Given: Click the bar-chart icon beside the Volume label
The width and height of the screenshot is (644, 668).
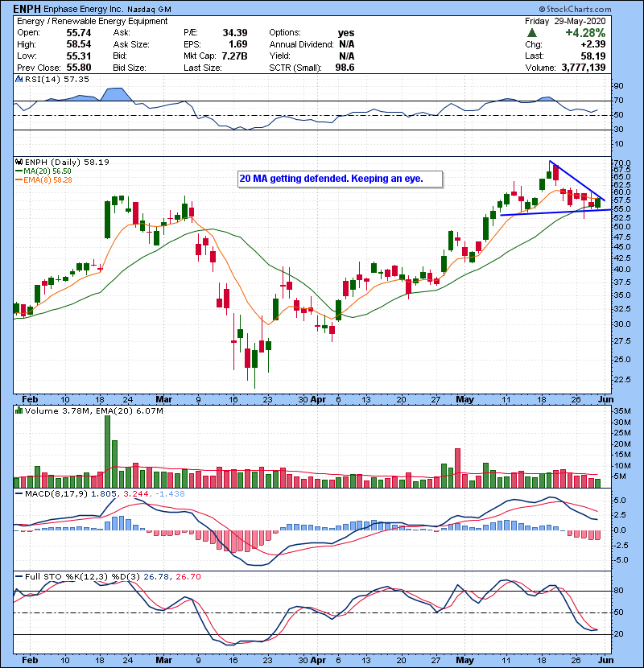Looking at the screenshot, I should (x=19, y=410).
